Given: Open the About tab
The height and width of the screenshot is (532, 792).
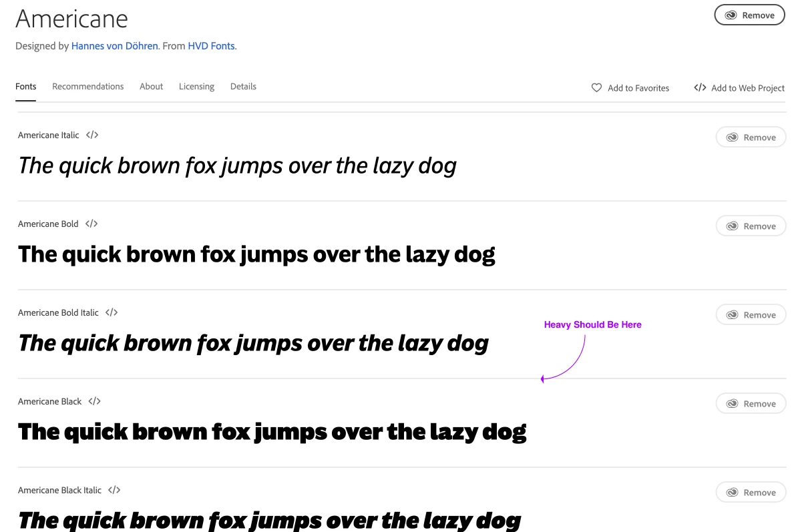Looking at the screenshot, I should [151, 86].
